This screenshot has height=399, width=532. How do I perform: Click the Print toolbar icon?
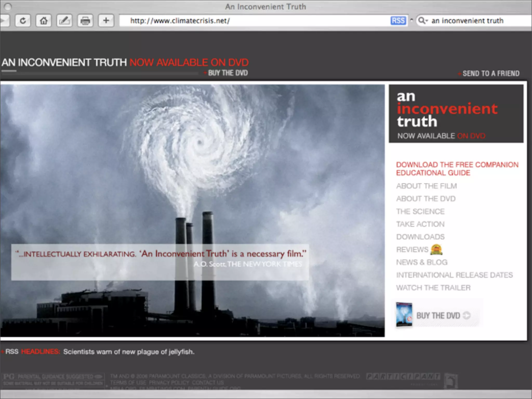85,21
